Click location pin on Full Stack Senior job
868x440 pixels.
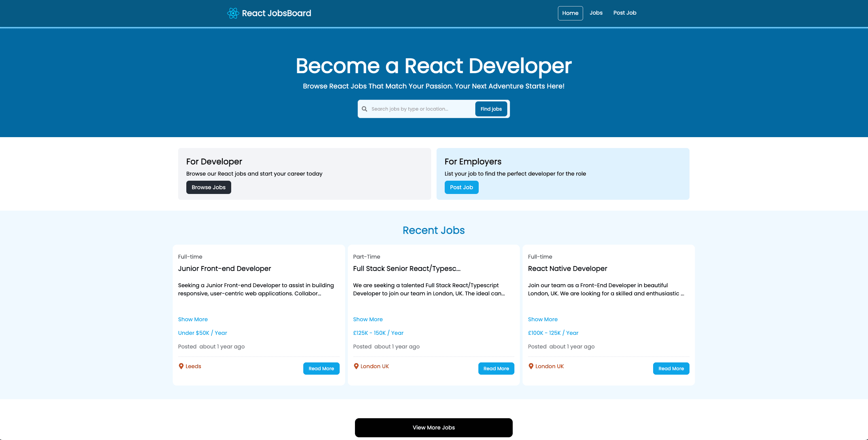coord(356,366)
